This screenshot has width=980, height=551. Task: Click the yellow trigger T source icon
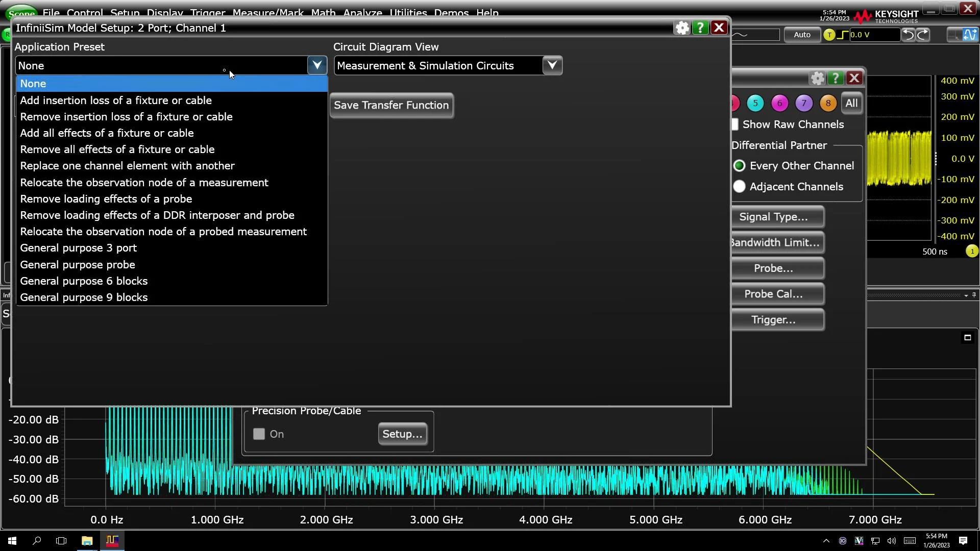pos(829,35)
